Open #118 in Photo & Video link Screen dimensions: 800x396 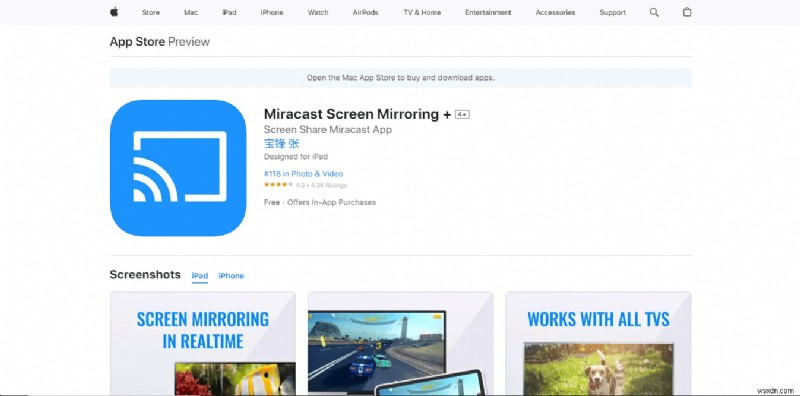tap(304, 174)
